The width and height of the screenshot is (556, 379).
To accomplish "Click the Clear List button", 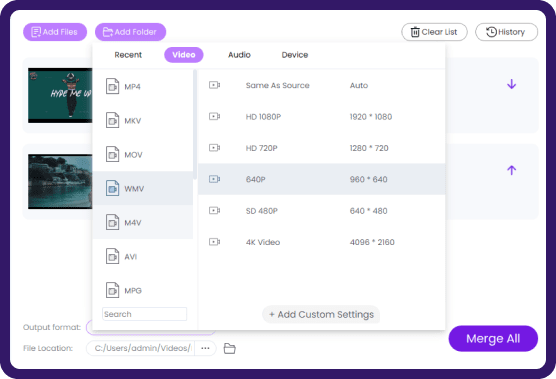I will coord(434,32).
